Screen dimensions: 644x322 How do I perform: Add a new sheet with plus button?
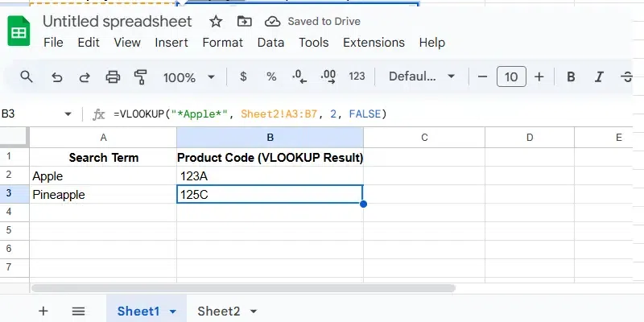43,311
